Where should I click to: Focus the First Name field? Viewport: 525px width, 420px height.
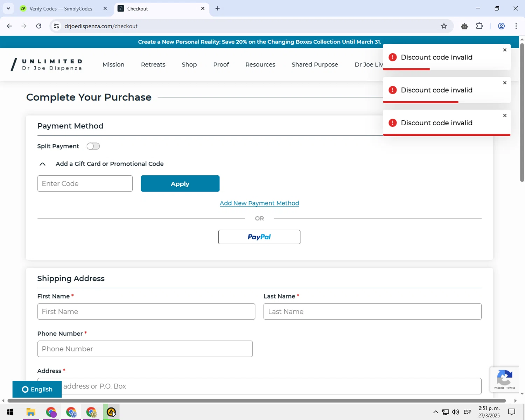click(x=146, y=311)
